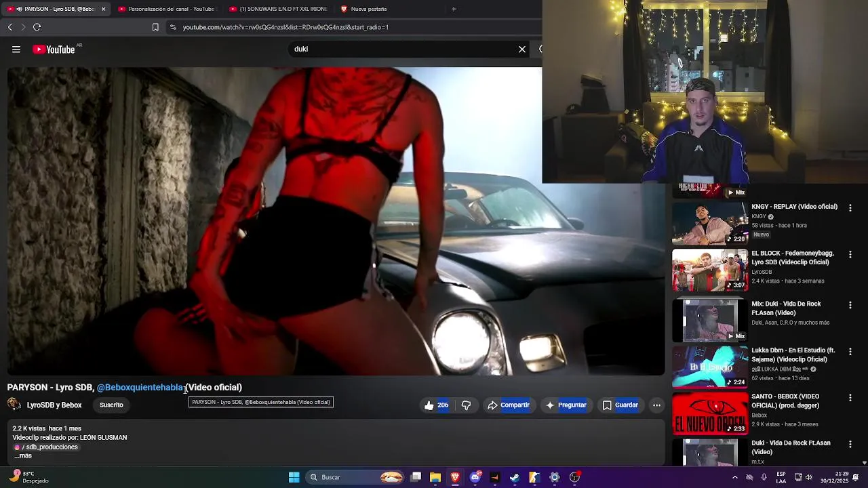Reload the page with the refresh icon

37,27
